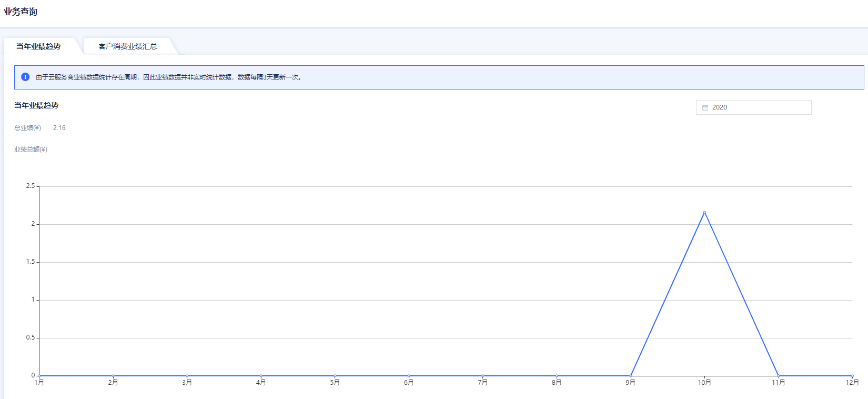Click the 业绩总额(¥) axis title
Image resolution: width=868 pixels, height=399 pixels.
tap(31, 149)
